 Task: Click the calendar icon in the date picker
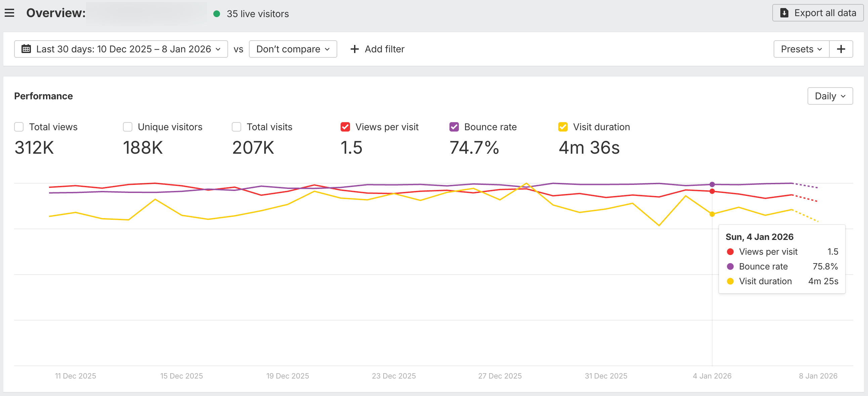(x=26, y=49)
